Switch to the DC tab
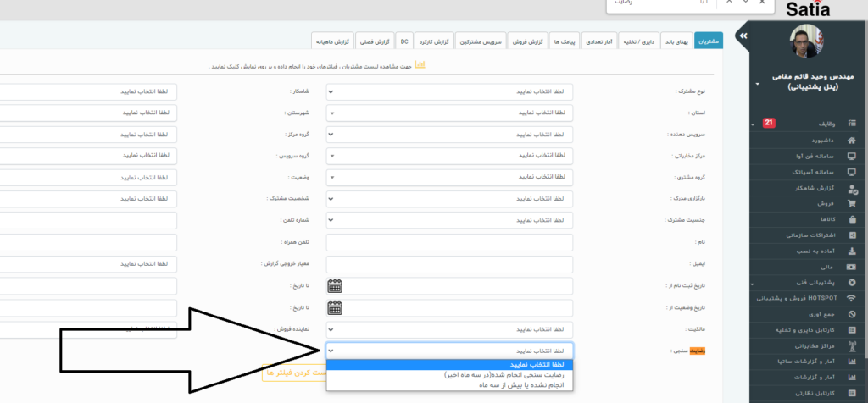The image size is (868, 403). tap(404, 41)
